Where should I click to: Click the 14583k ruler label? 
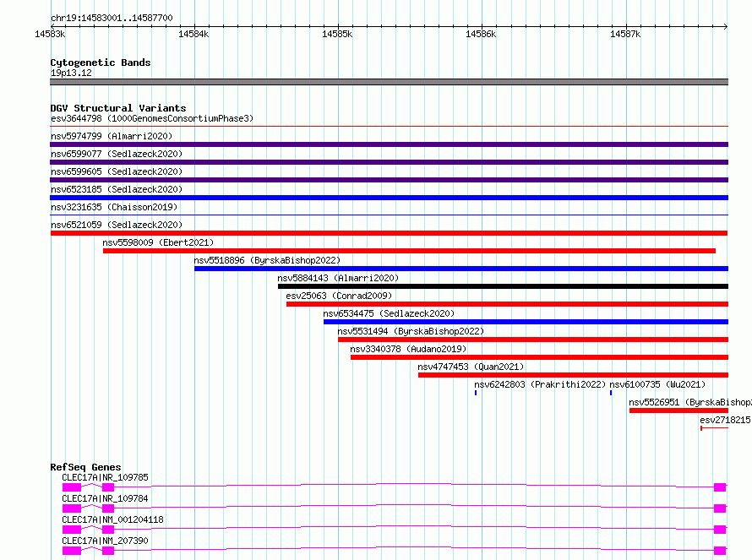(51, 34)
